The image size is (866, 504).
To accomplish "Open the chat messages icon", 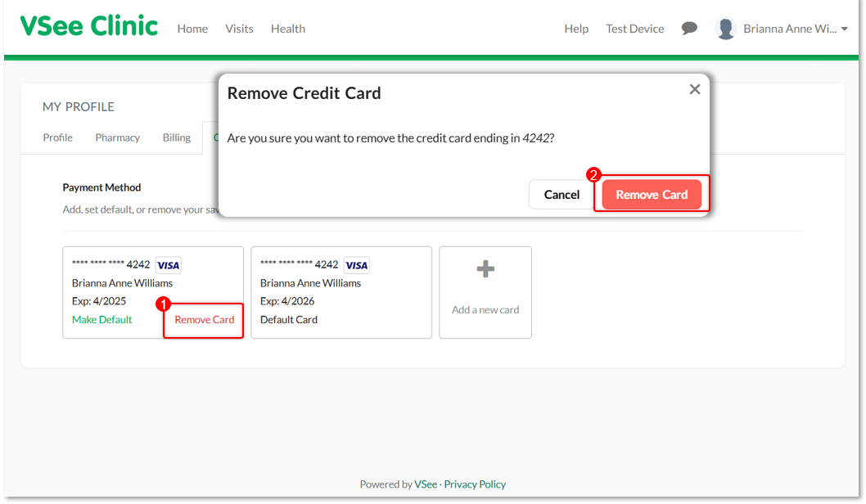I will 689,29.
